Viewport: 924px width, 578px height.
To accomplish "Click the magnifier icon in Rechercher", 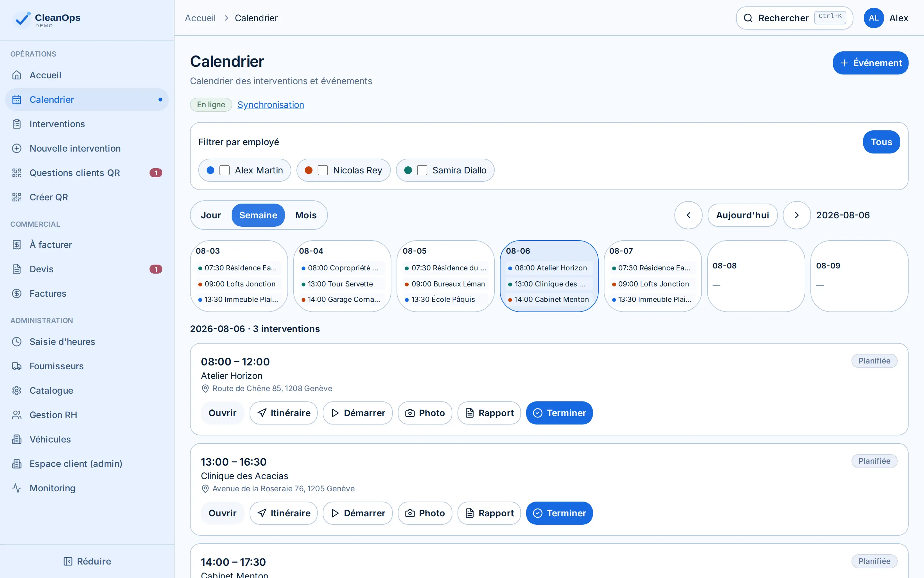I will [x=749, y=18].
